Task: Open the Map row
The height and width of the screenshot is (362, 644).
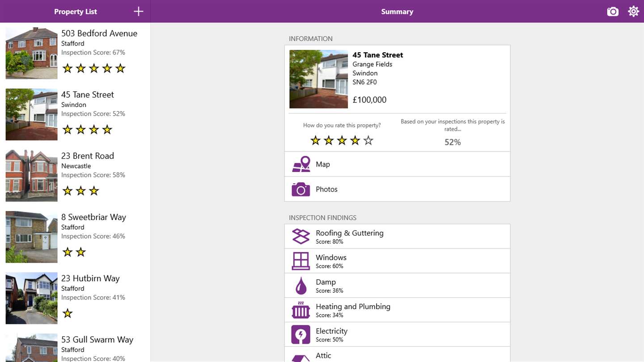Action: tap(397, 164)
